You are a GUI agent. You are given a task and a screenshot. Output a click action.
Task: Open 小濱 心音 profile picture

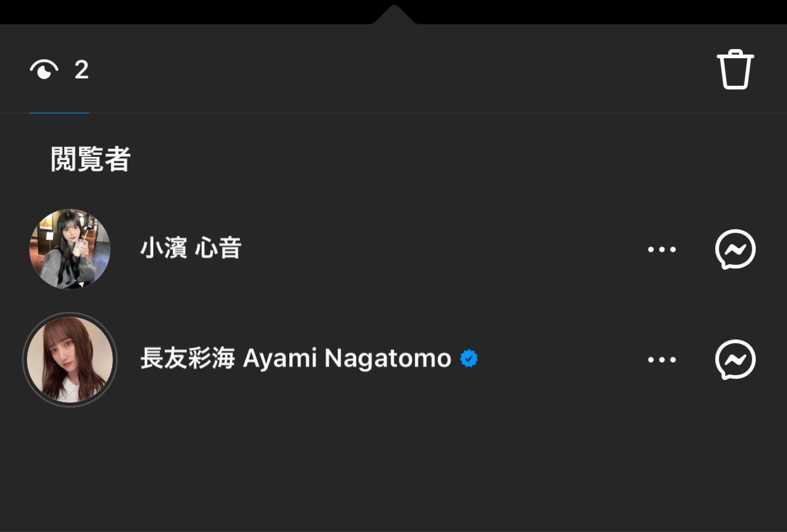tap(70, 249)
